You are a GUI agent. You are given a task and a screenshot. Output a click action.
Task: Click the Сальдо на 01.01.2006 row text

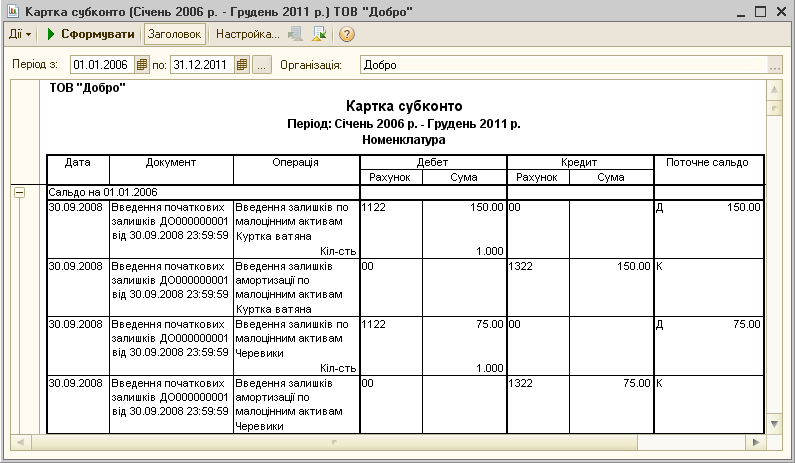click(103, 192)
